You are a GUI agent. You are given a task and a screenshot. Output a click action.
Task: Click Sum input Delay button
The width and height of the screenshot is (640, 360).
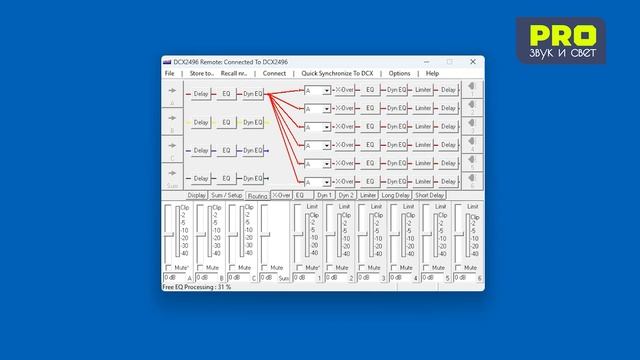click(x=200, y=178)
